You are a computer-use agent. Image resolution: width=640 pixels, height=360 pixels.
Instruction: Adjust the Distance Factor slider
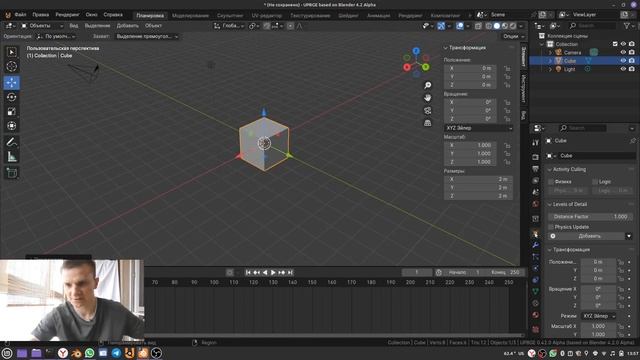click(589, 217)
